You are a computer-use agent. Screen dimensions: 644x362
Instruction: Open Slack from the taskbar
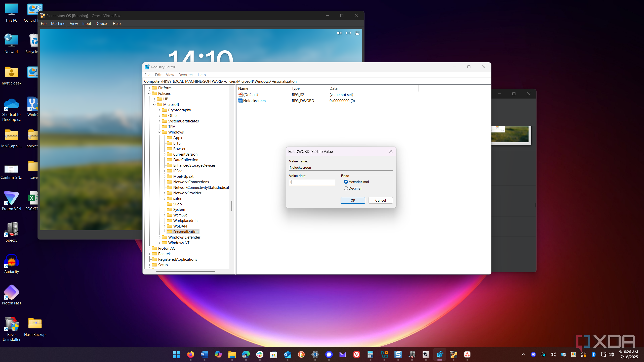[260, 354]
